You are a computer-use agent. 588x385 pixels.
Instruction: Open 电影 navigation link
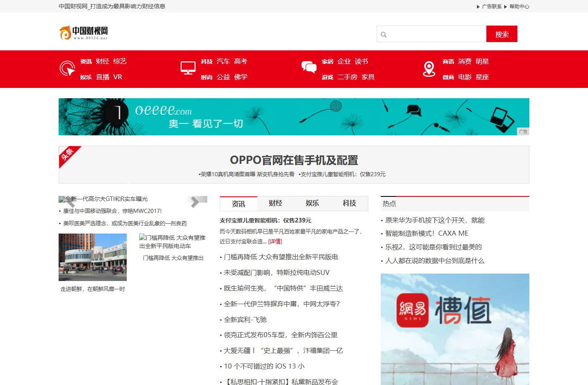465,77
